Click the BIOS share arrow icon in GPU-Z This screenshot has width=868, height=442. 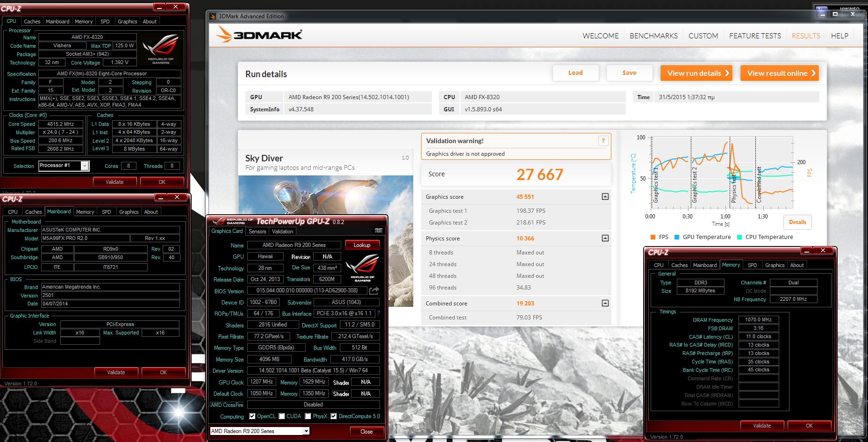[374, 290]
